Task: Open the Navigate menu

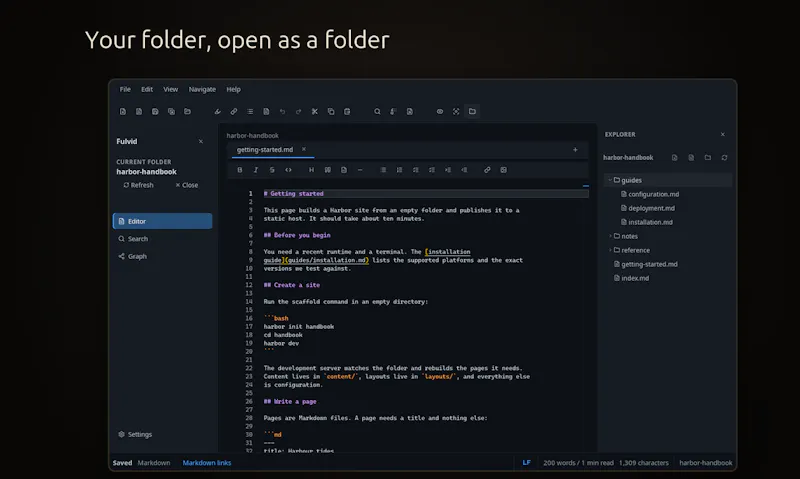Action: 202,89
